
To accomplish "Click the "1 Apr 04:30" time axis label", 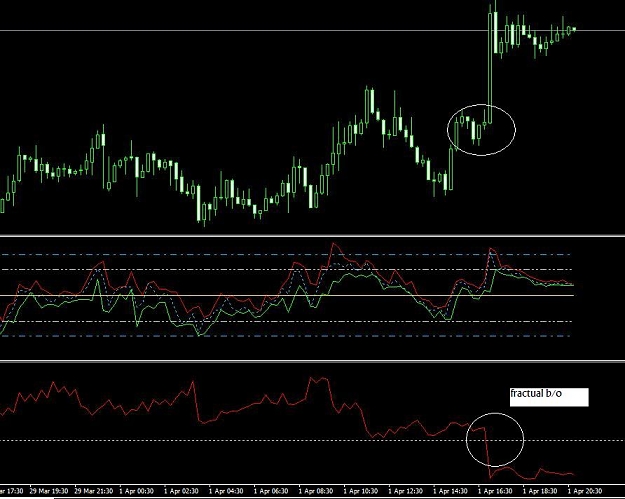I will tap(226, 491).
